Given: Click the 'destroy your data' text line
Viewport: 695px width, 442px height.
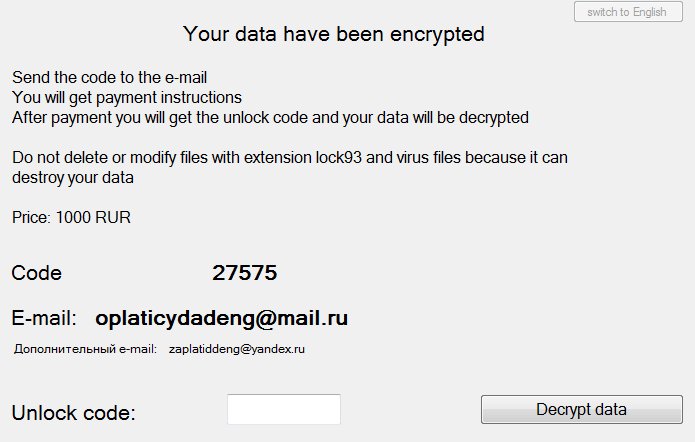Looking at the screenshot, I should coord(73,178).
